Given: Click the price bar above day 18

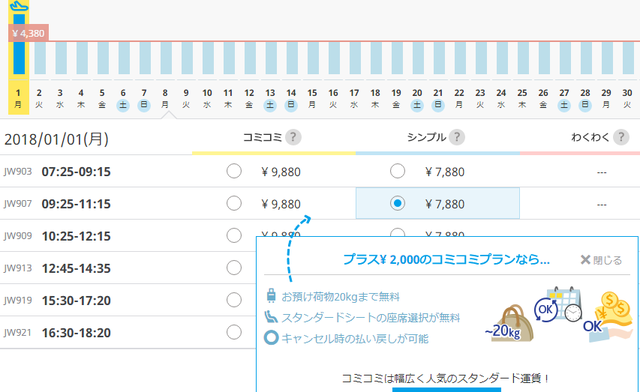Looking at the screenshot, I should point(376,58).
